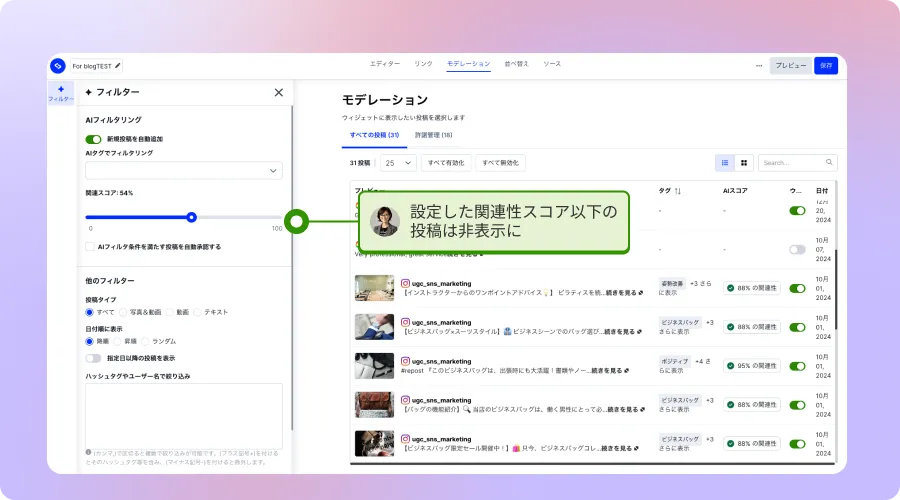Click the pencil icon beside For blogTEST
This screenshot has width=900, height=500.
click(118, 65)
